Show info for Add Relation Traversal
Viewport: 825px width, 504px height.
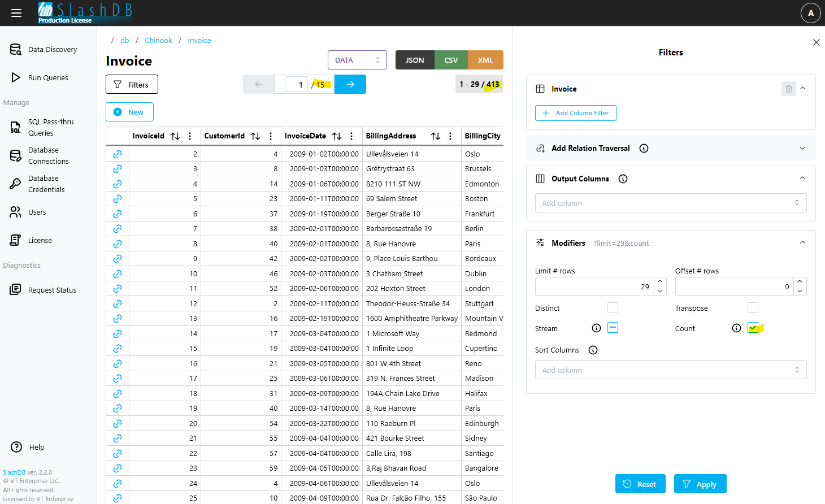point(644,149)
